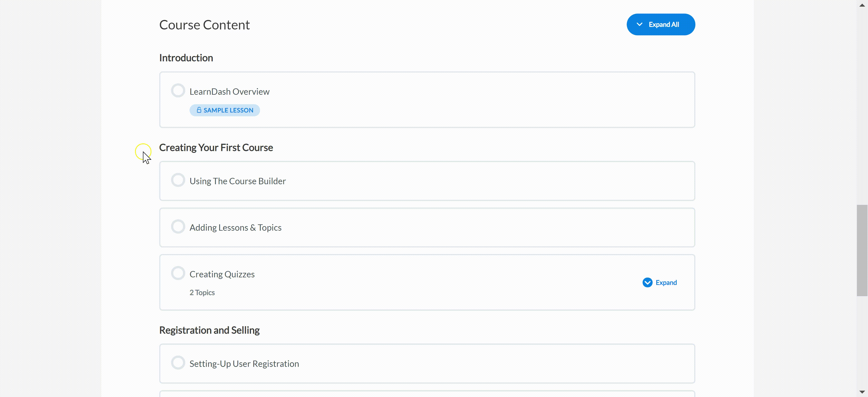Click the Creating Quizzes progress circle
Screen dimensions: 868x397
coord(178,273)
